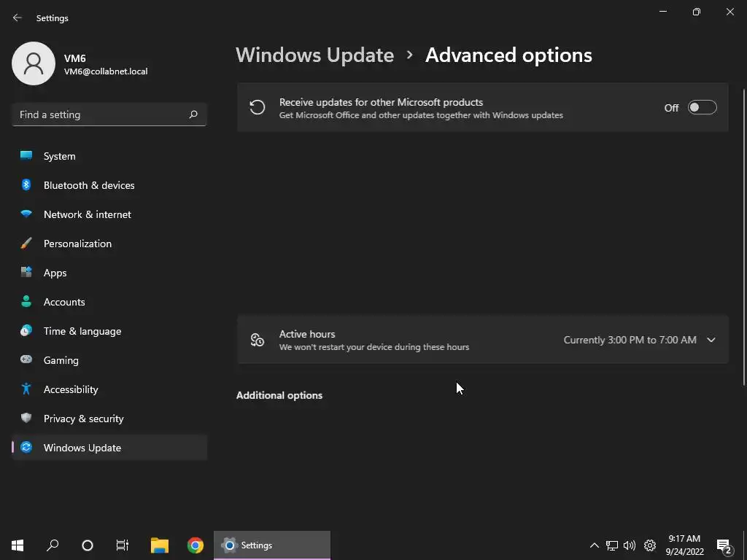The width and height of the screenshot is (747, 560).
Task: Click the Windows Update sync icon in sidebar
Action: [x=26, y=447]
